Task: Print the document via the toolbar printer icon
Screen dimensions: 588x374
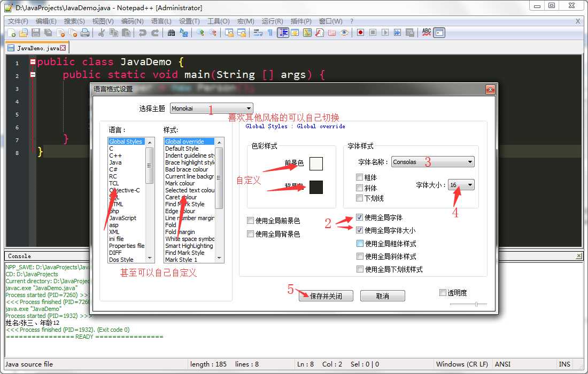Action: (85, 33)
